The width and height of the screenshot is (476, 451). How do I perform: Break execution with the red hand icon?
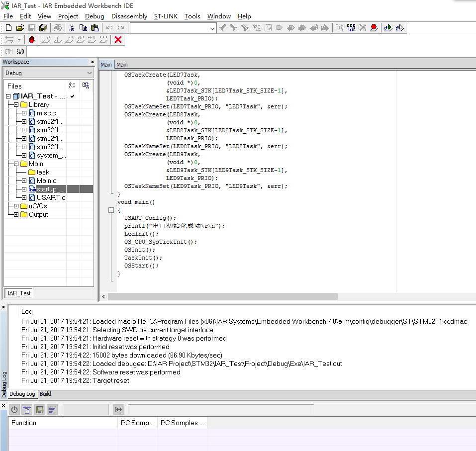(32, 40)
